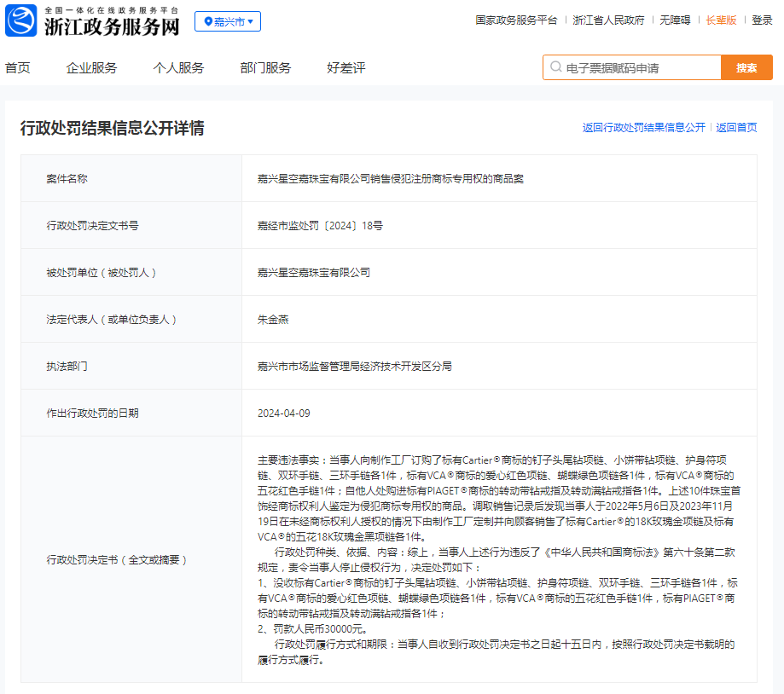This screenshot has height=694, width=784.
Task: Click the 作出行政处罚的日期 label
Action: click(92, 414)
